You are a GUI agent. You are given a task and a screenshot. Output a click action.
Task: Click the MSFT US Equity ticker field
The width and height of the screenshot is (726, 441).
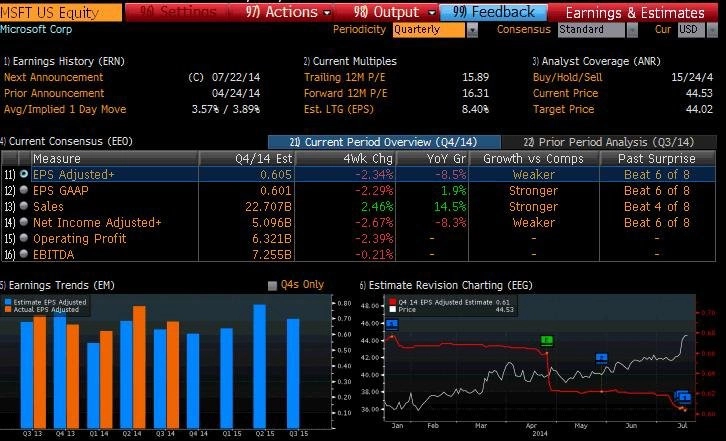coord(61,13)
